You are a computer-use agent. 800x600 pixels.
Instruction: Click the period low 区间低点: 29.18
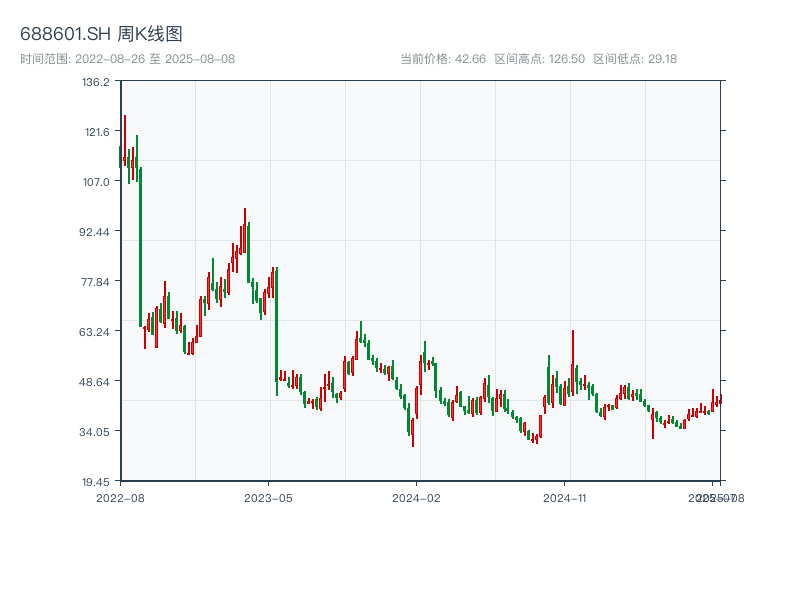pyautogui.click(x=635, y=59)
